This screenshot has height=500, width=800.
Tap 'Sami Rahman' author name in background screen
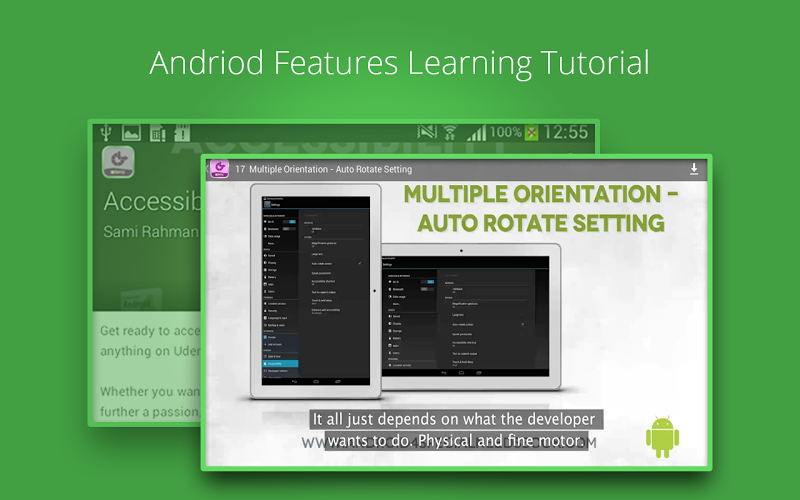click(x=151, y=232)
